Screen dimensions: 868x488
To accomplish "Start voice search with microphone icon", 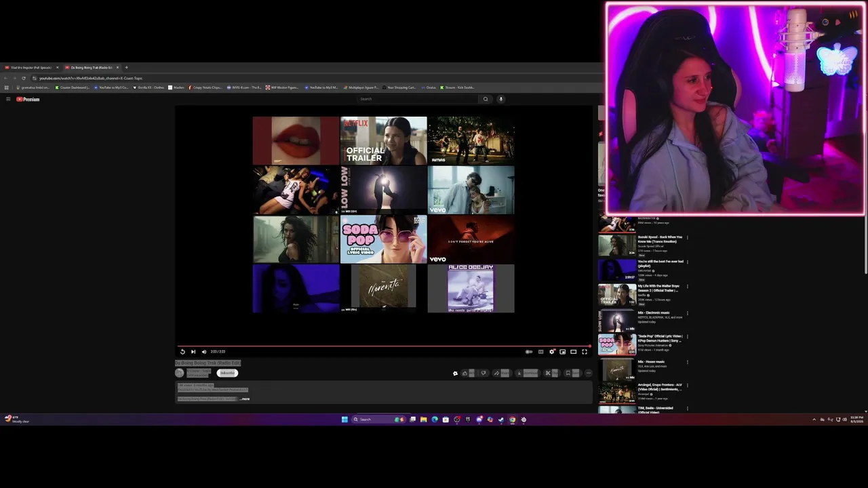I will click(501, 99).
